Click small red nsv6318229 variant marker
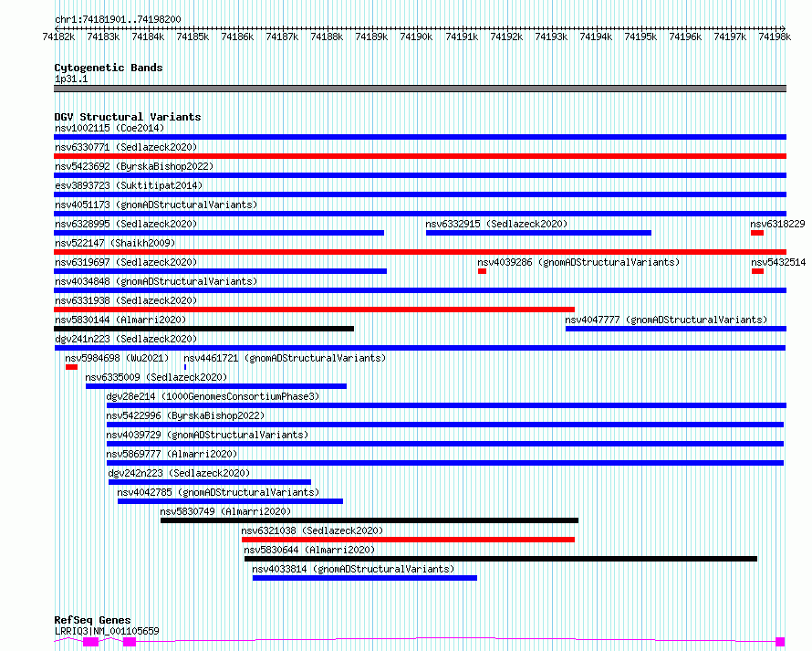Screen dimensions: 812x651 pyautogui.click(x=757, y=233)
